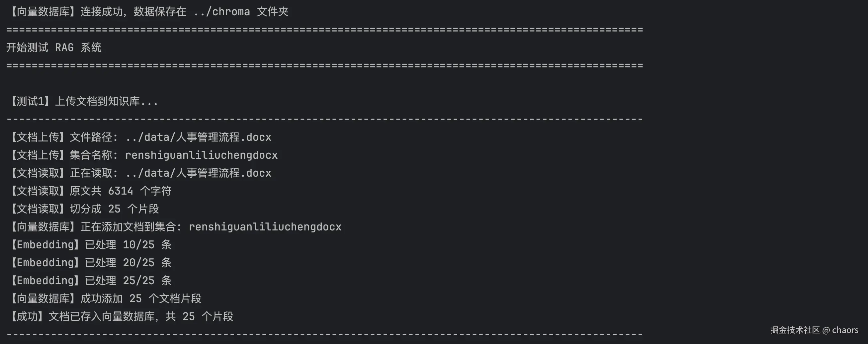Click the collection name after "正在添加文档到集合:"

point(265,227)
